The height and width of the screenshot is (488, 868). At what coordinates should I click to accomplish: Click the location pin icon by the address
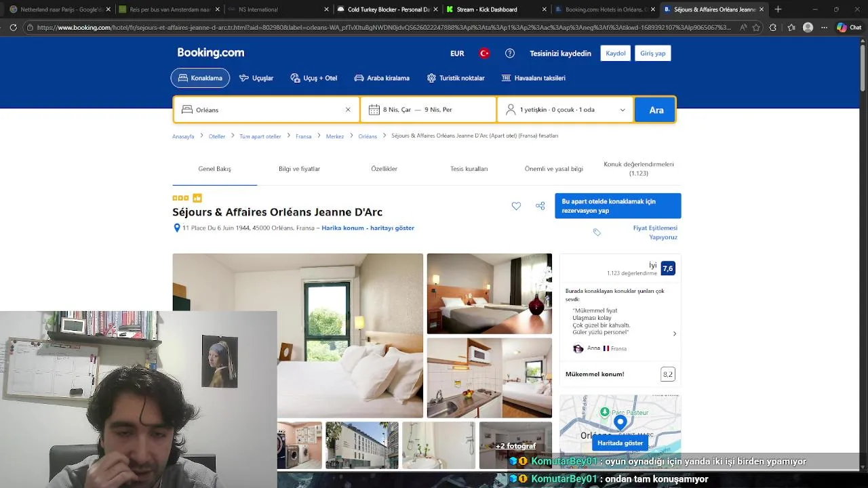[x=177, y=228]
